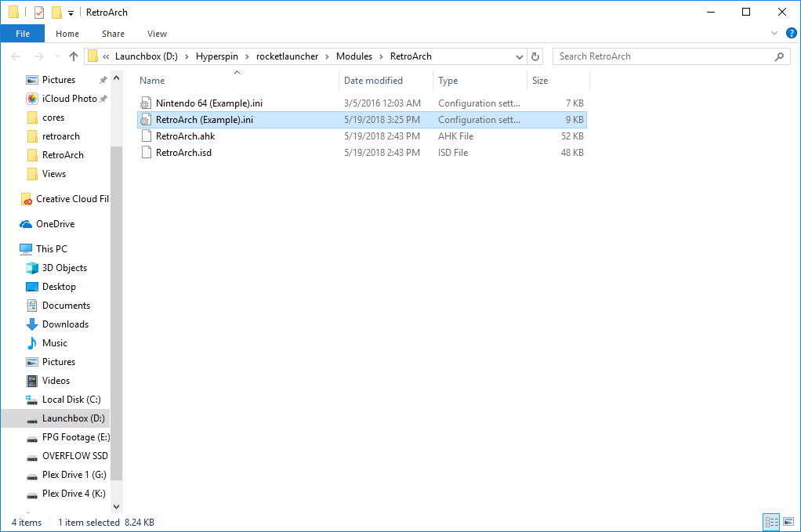Screen dimensions: 801x532
Task: Open recent locations dropdown arrow
Action: tap(57, 56)
